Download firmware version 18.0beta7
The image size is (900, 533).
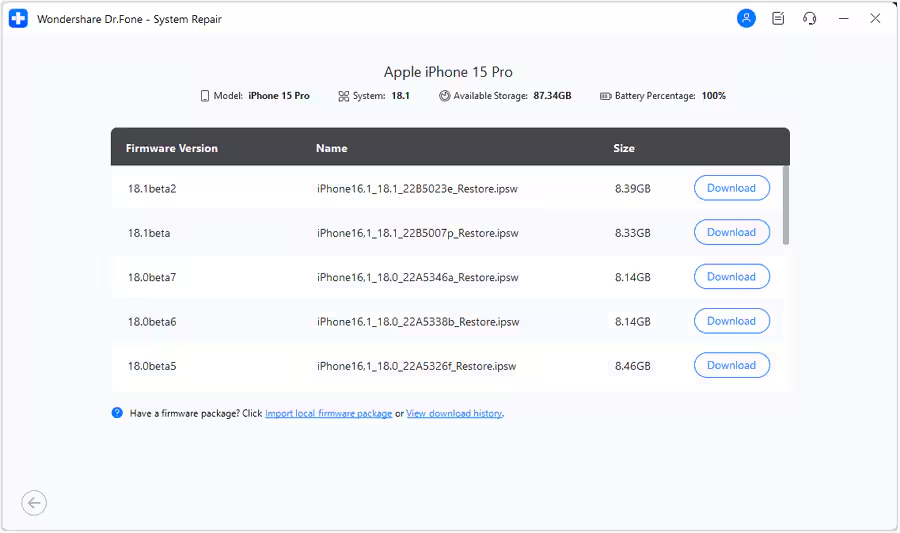tap(731, 277)
